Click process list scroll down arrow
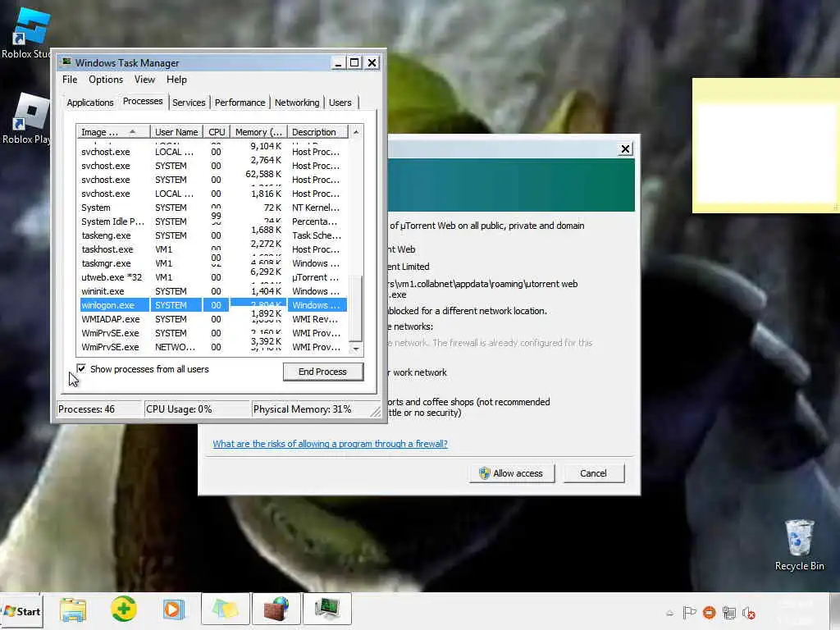The image size is (840, 630). tap(356, 349)
